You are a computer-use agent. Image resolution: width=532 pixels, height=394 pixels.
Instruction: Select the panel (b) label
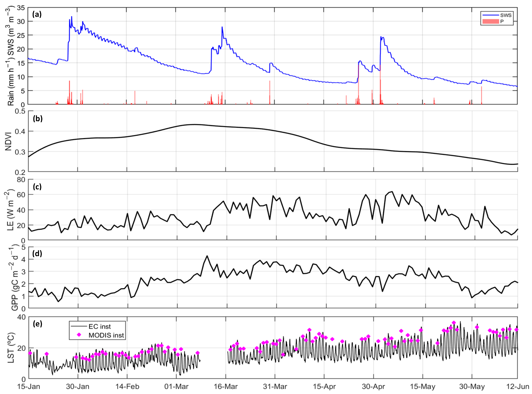coord(38,118)
